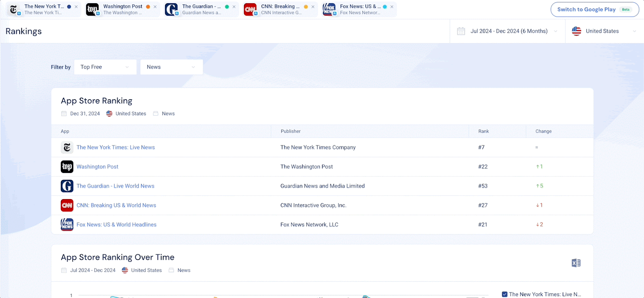Switch to Google Play store
This screenshot has width=644, height=298.
(594, 10)
